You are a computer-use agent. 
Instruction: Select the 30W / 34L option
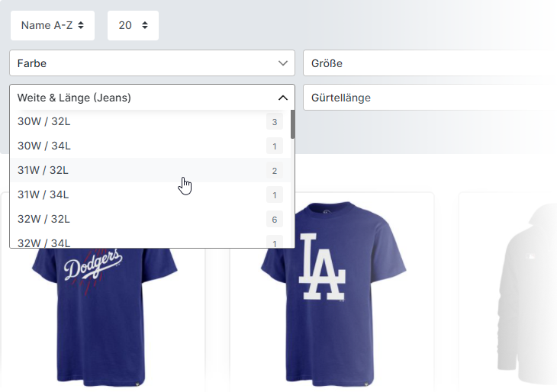coord(150,146)
